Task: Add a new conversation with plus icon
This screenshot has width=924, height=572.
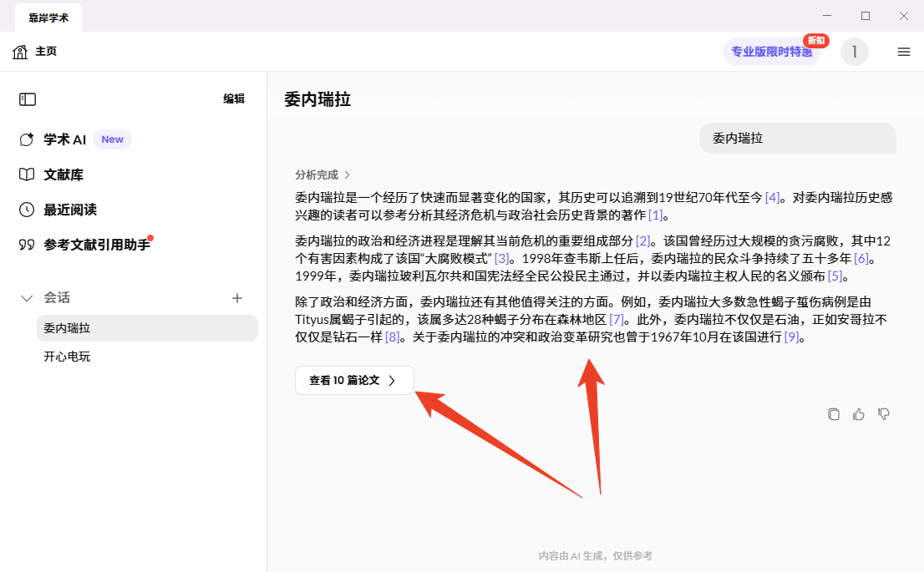Action: pos(237,298)
